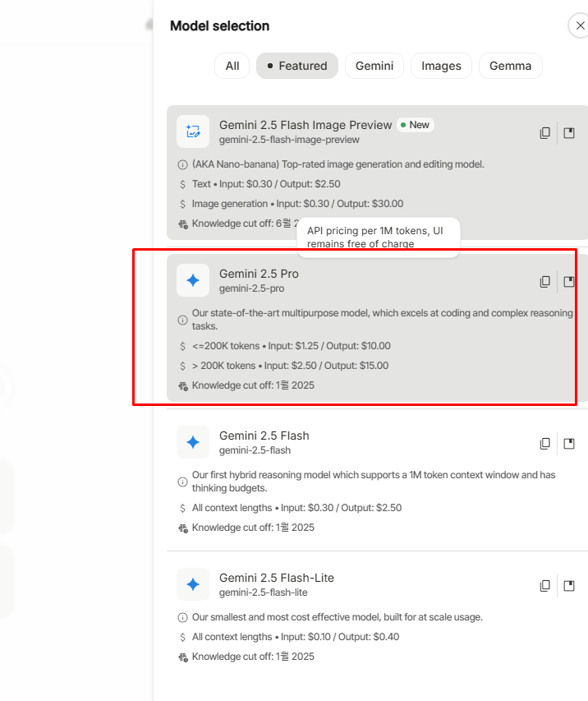This screenshot has width=588, height=701.
Task: Switch to the Gemini filter chip
Action: tap(374, 66)
